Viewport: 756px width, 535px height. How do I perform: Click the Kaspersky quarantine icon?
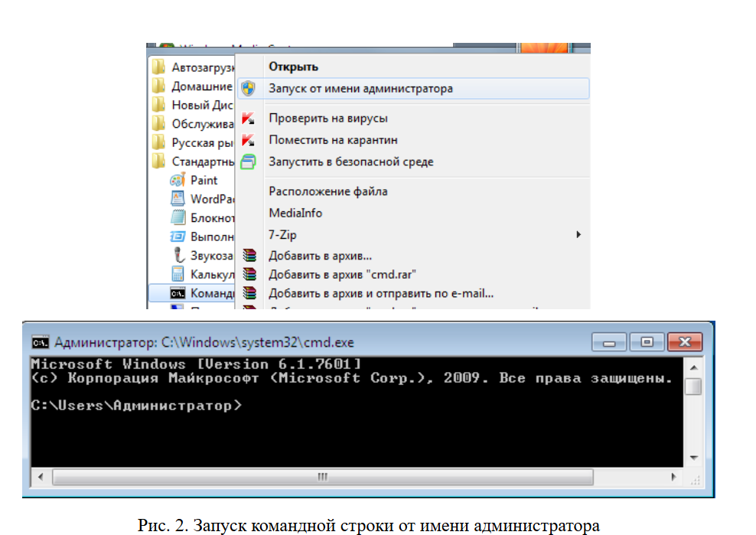pyautogui.click(x=248, y=140)
